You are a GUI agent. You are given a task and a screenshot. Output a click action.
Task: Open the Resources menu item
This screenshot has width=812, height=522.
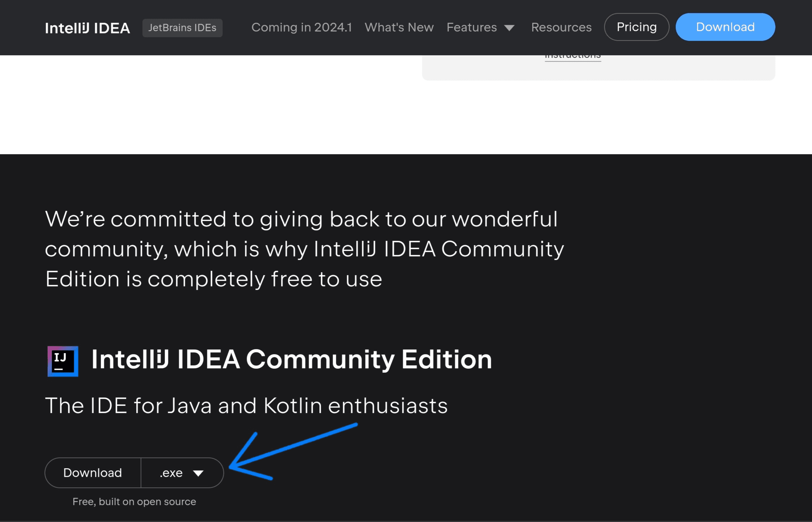click(x=561, y=27)
